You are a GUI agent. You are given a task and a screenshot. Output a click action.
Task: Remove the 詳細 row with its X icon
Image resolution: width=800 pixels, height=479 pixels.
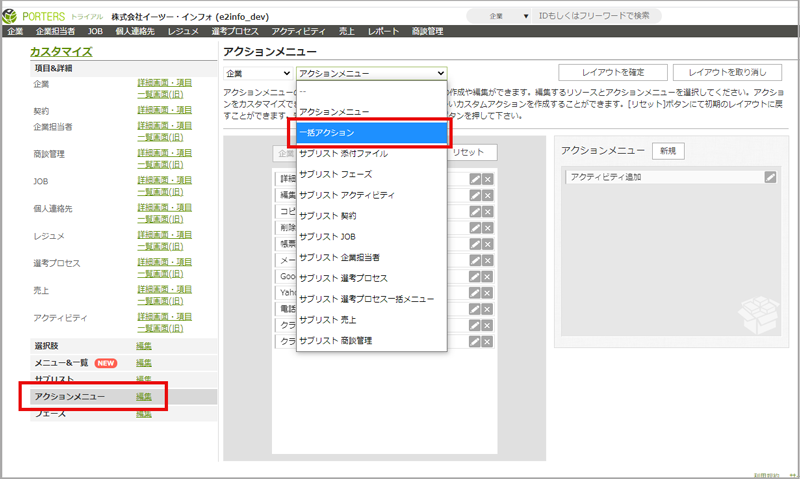click(488, 178)
